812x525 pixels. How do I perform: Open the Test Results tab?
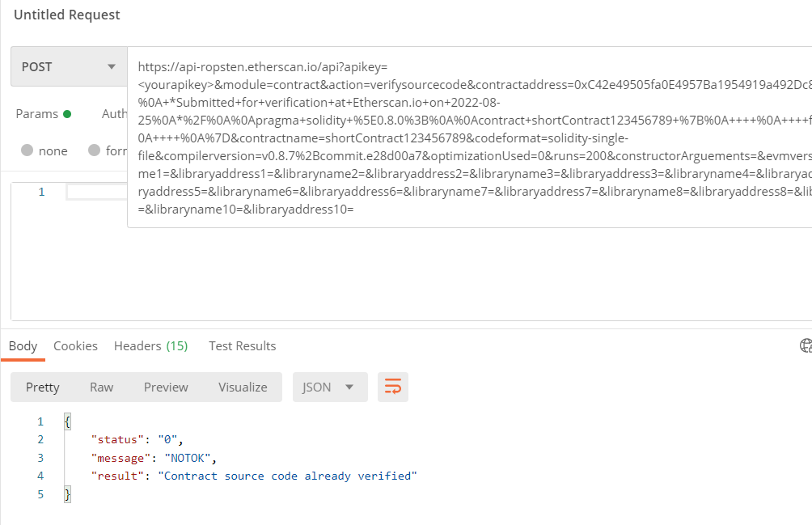(242, 345)
